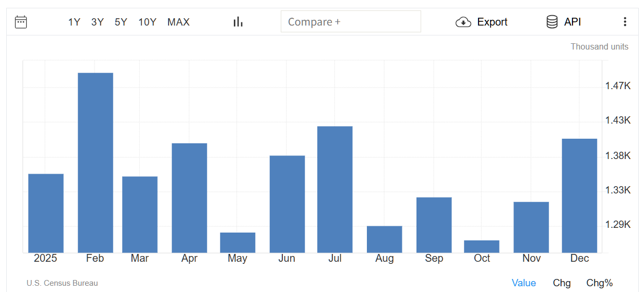644x292 pixels.
Task: Click the API text label
Action: click(573, 22)
